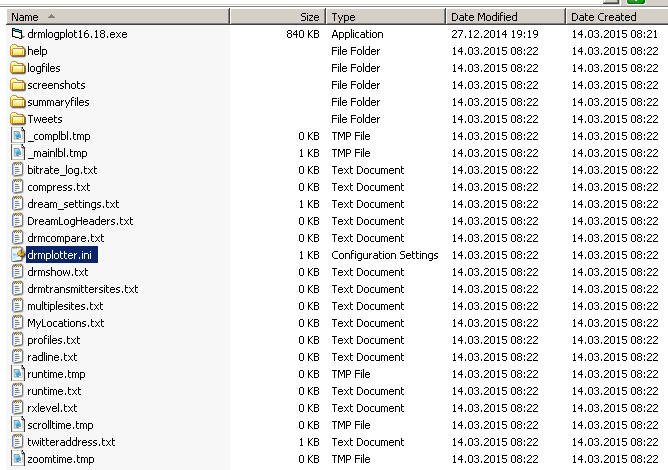The width and height of the screenshot is (668, 470).
Task: Click the help folder icon
Action: (17, 51)
